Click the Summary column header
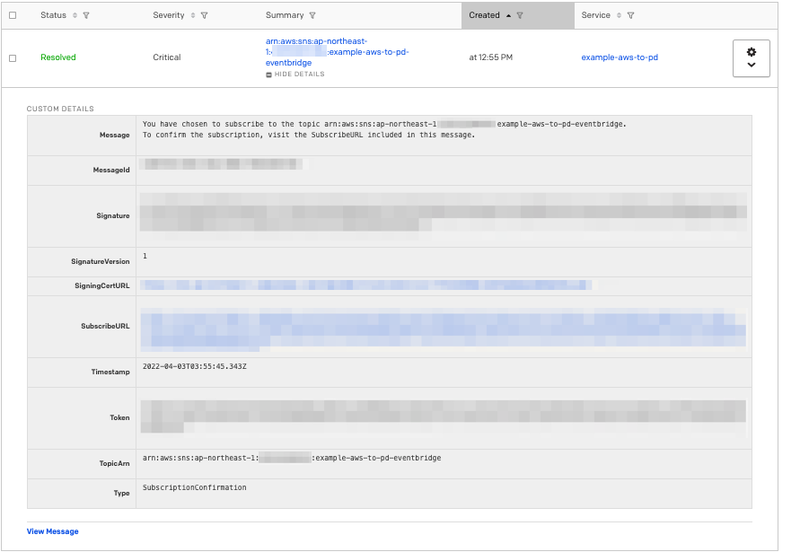 click(285, 15)
